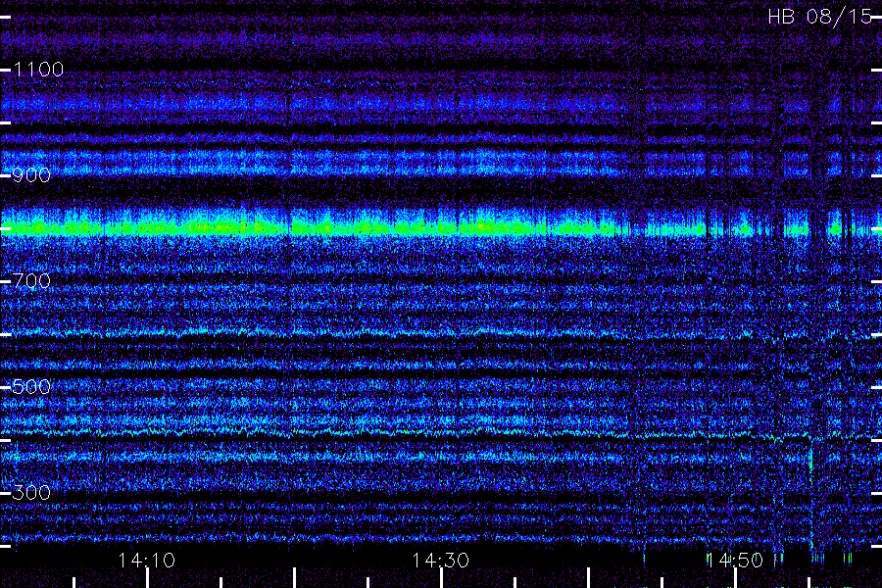882x588 pixels.
Task: Click the 900 frequency axis label
Action: click(x=31, y=175)
